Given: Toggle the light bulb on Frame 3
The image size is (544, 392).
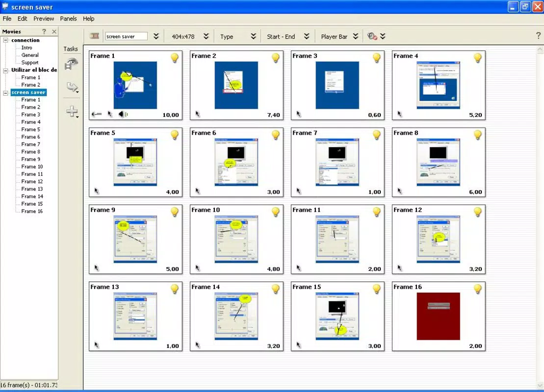Looking at the screenshot, I should tap(376, 58).
